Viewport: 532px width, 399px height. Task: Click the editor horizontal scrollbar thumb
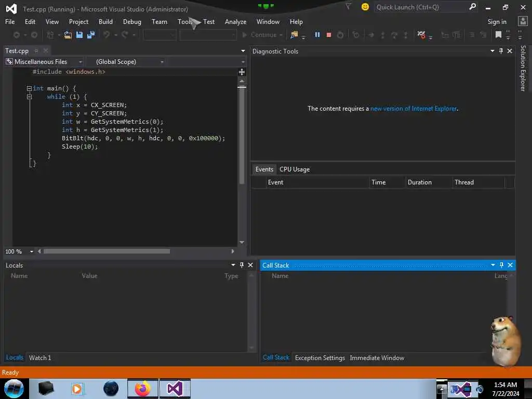(107, 251)
